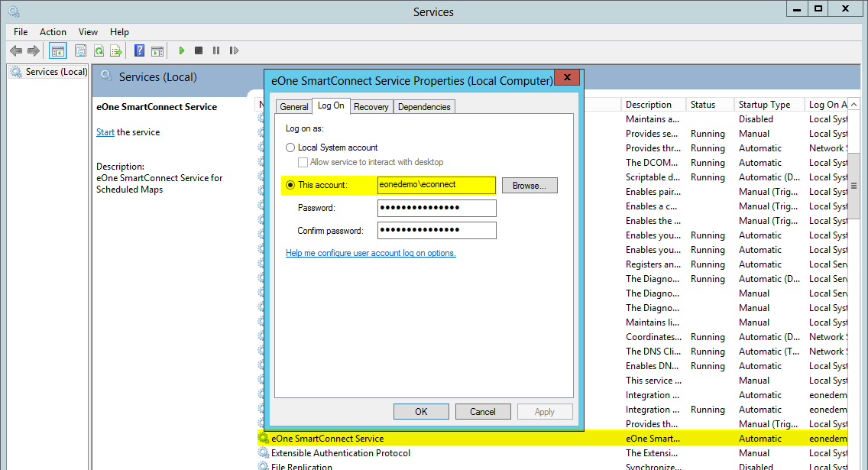Open the View menu
Image resolution: width=868 pixels, height=470 pixels.
click(88, 32)
